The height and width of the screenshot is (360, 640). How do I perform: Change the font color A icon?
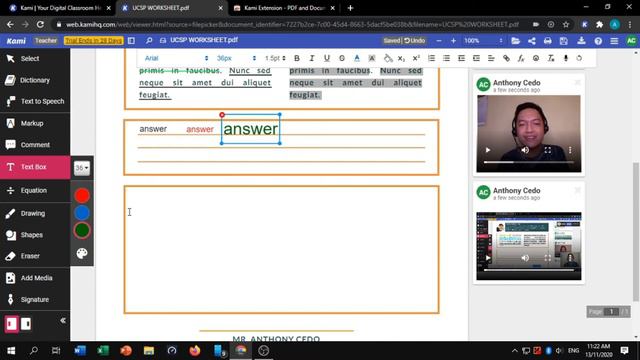357,58
